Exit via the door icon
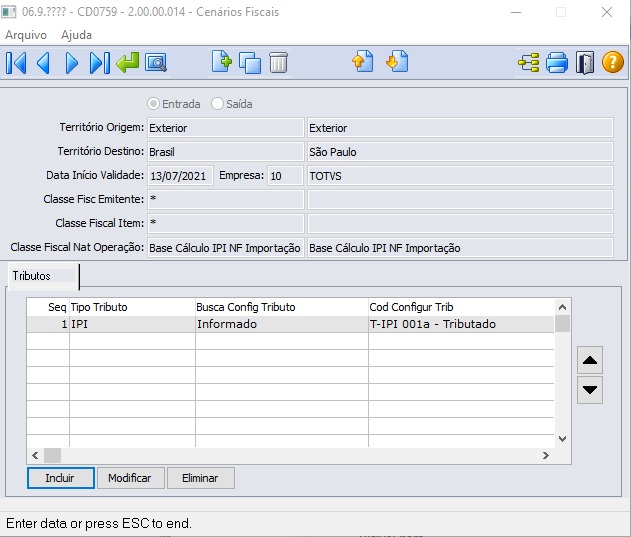Viewport: 631px width, 537px height. coord(585,63)
